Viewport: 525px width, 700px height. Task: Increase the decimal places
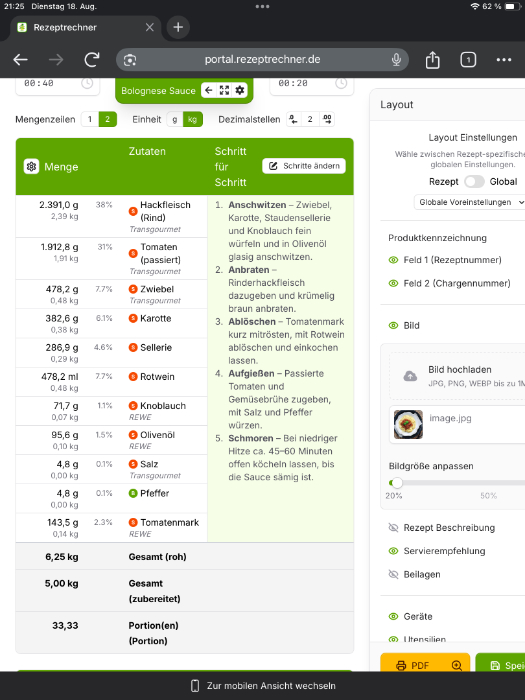click(327, 119)
